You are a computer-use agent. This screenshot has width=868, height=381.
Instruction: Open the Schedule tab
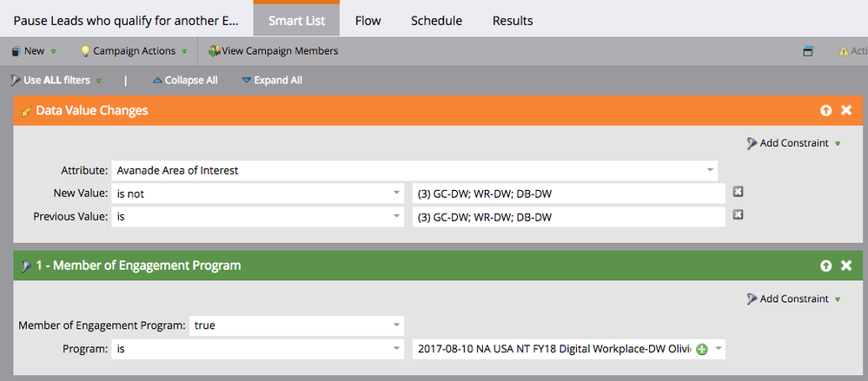point(436,21)
